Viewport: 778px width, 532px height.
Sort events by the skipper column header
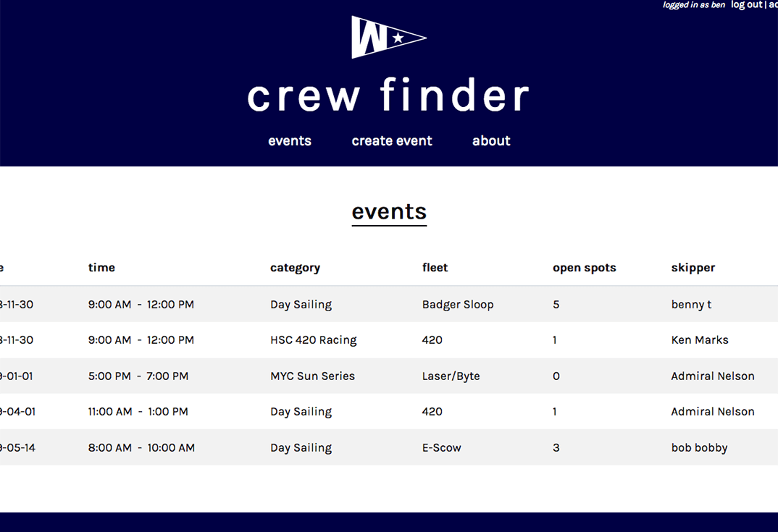(693, 267)
